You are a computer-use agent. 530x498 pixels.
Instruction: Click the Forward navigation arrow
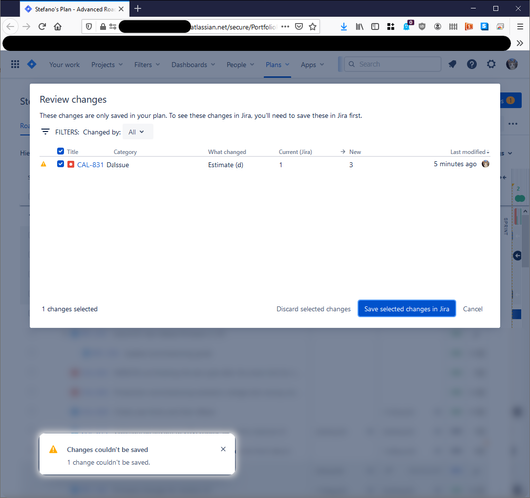[26, 26]
